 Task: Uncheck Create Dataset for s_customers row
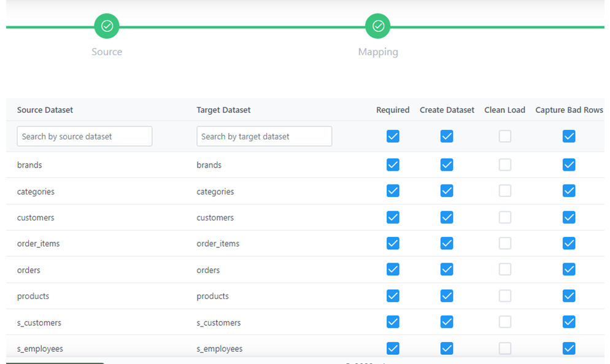[x=447, y=322]
